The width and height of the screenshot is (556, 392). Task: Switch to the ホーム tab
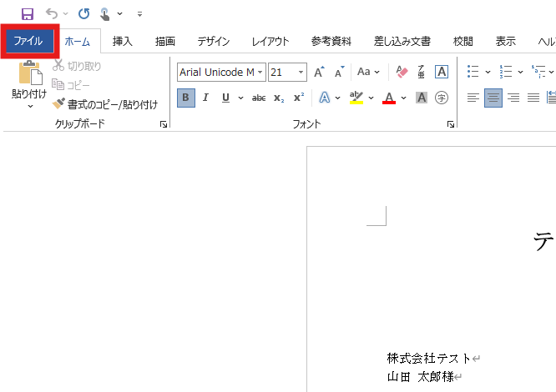(x=78, y=42)
